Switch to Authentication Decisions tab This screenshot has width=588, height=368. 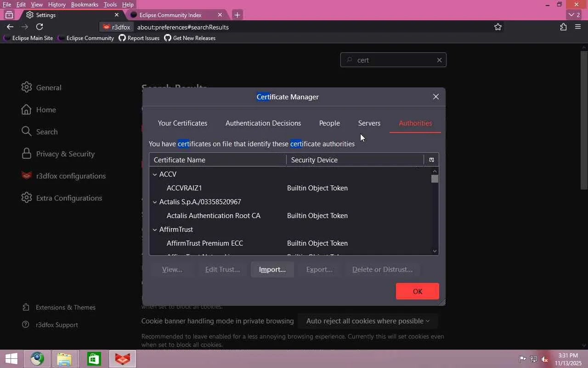(x=263, y=123)
